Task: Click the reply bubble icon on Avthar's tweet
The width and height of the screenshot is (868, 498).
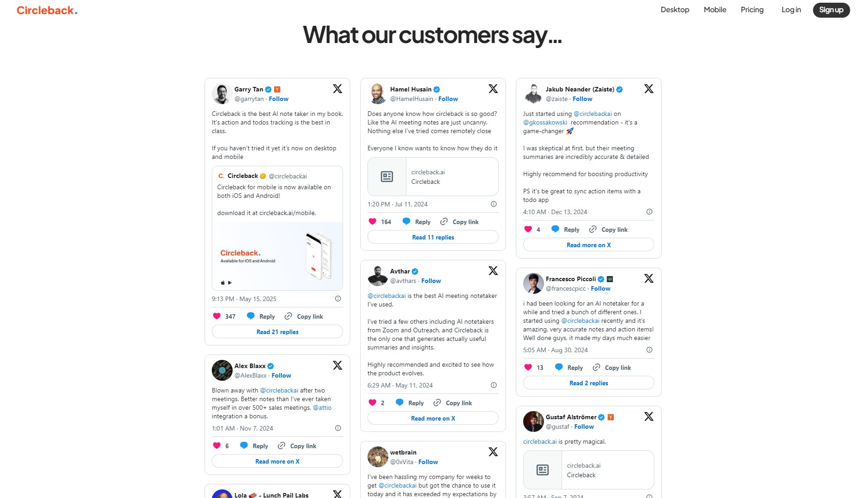Action: point(400,402)
